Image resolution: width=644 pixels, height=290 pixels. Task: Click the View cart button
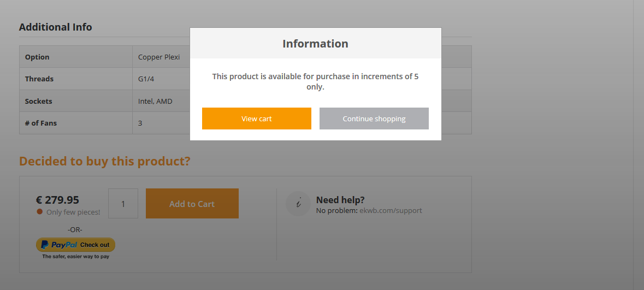256,119
